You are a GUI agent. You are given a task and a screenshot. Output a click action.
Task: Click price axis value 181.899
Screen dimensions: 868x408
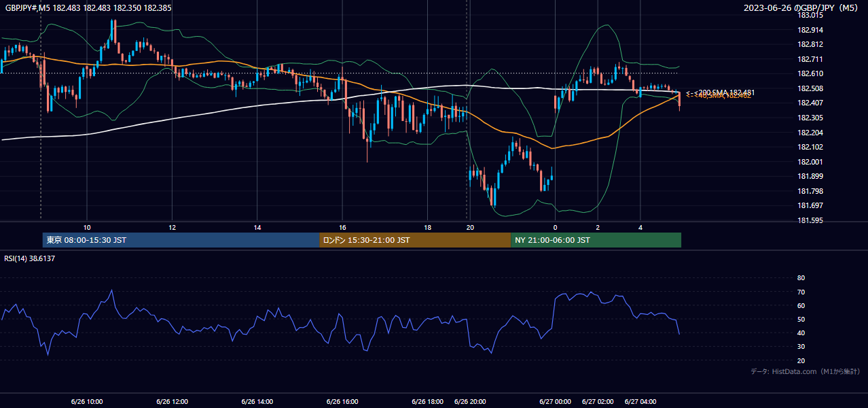coord(810,176)
